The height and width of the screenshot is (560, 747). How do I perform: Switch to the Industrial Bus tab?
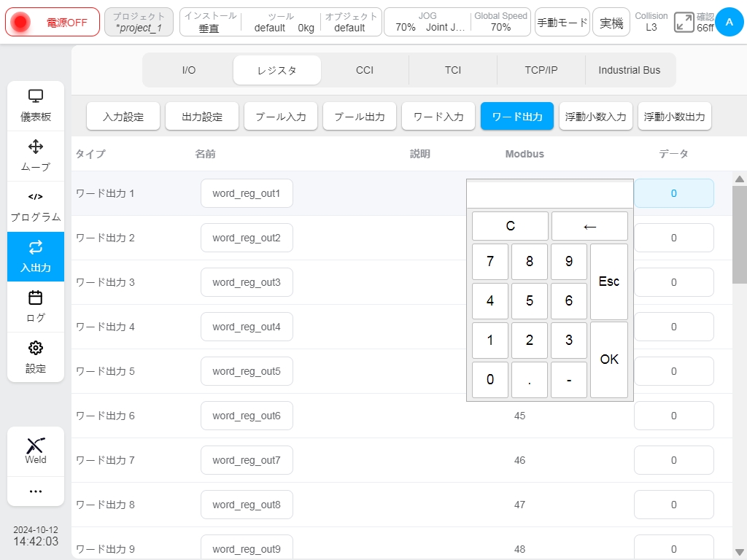point(630,70)
